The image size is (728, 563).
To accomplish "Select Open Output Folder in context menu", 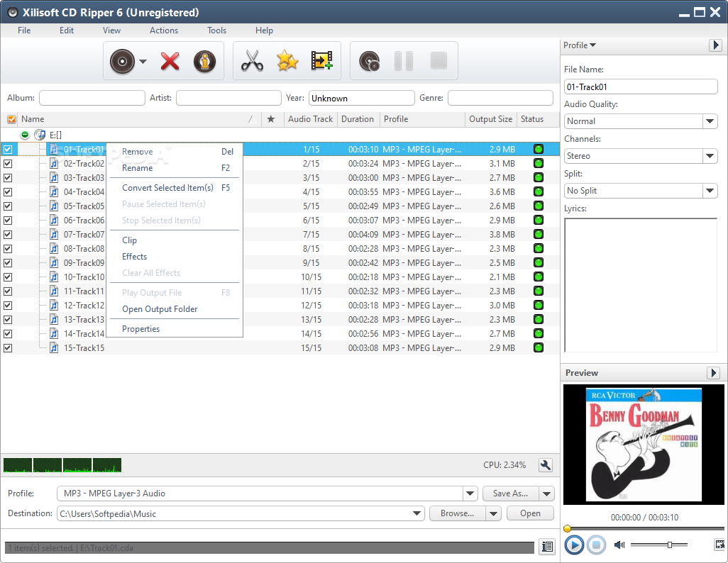I will click(x=160, y=309).
